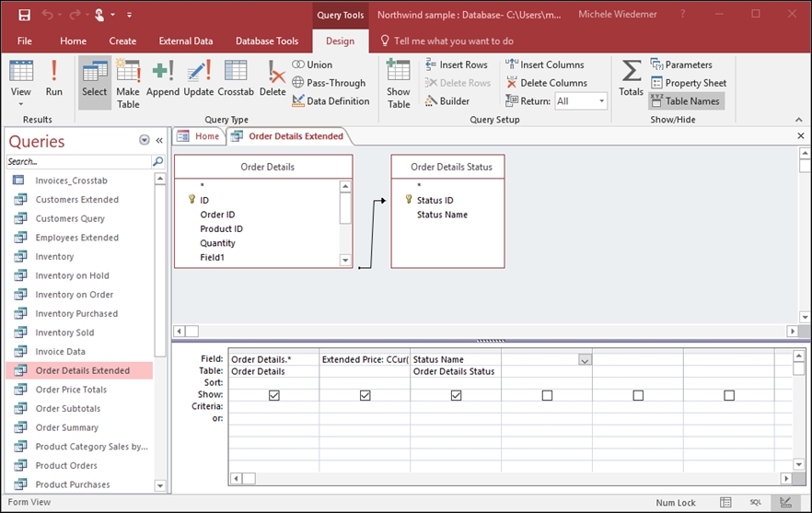Uncheck Show for Order Details.* column
The image size is (812, 513).
(274, 395)
